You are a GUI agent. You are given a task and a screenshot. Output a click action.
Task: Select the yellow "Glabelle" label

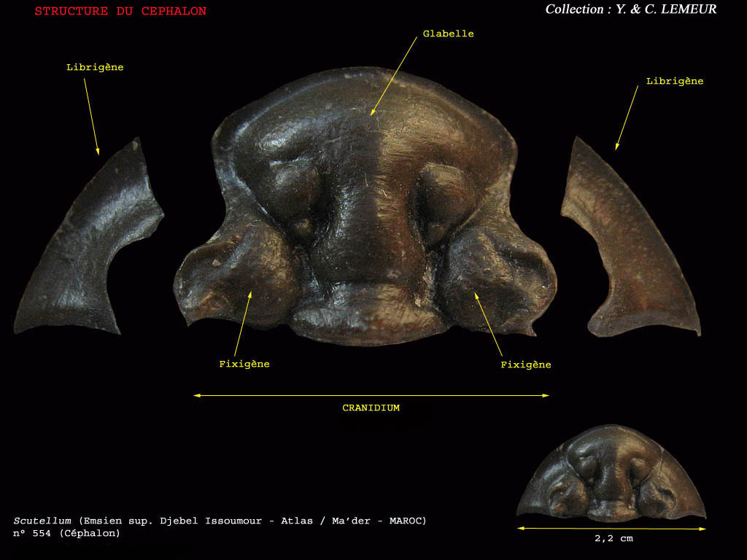[x=448, y=34]
